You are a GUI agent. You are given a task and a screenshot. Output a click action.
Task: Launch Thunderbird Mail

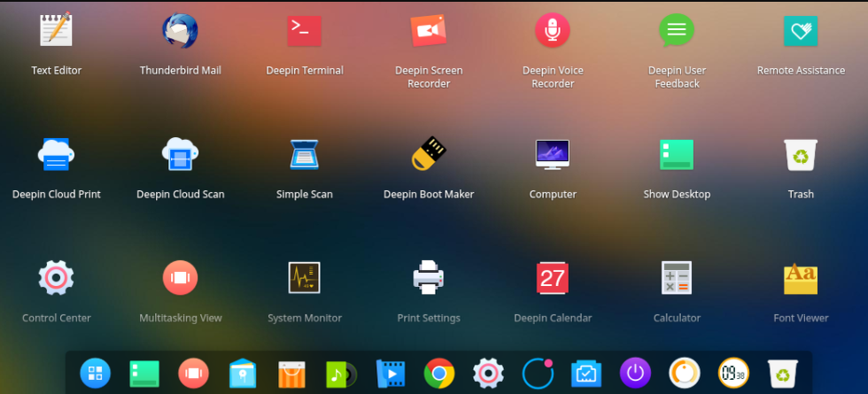point(181,30)
